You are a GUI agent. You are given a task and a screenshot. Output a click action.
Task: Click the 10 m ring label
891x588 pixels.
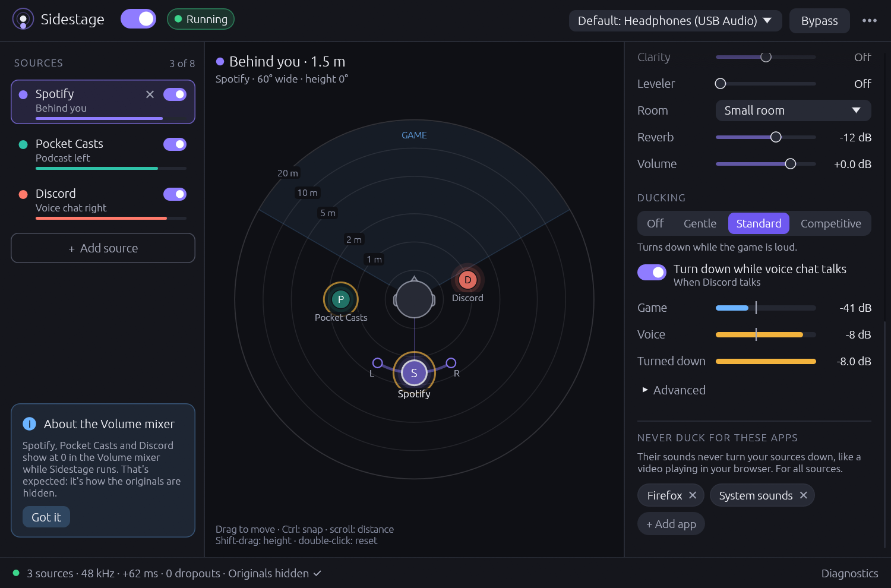point(307,192)
